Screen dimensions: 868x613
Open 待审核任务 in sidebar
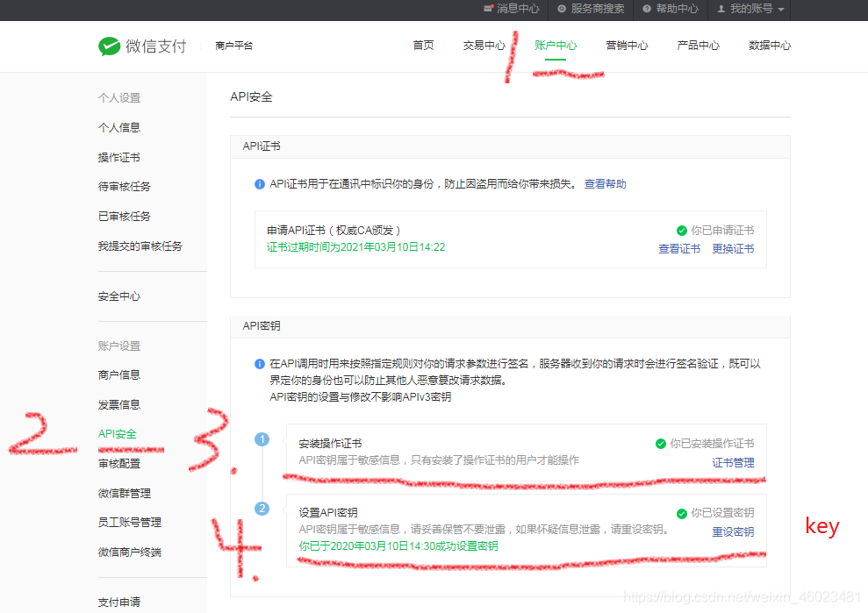(x=124, y=187)
